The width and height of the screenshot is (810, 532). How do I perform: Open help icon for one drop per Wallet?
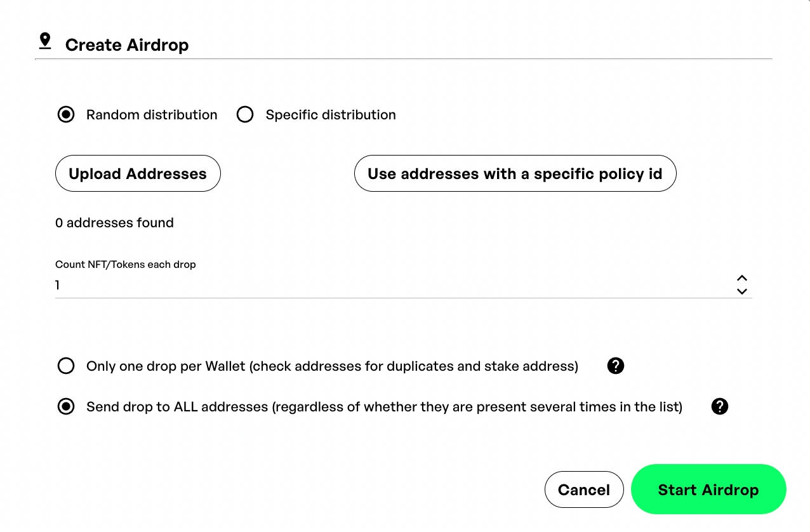[615, 366]
